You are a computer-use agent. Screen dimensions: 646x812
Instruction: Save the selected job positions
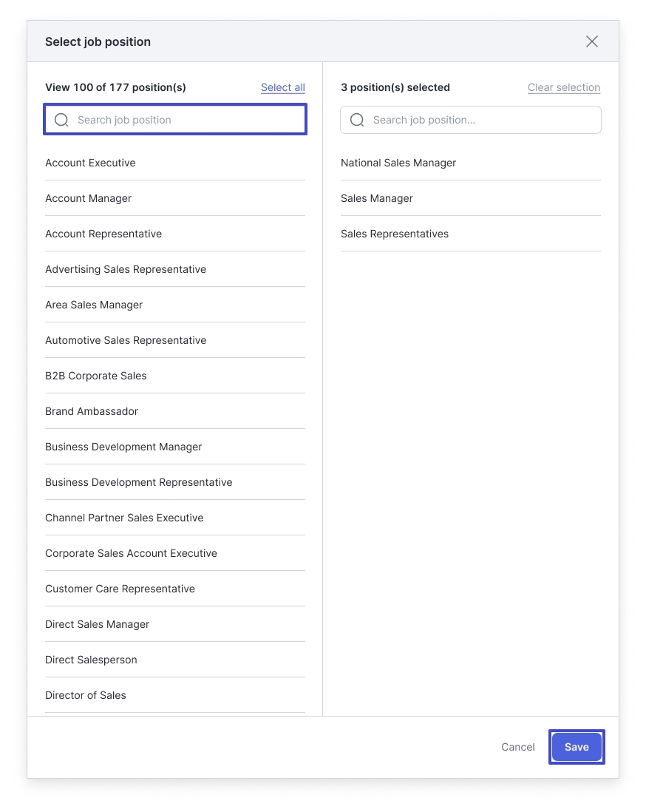[x=577, y=747]
